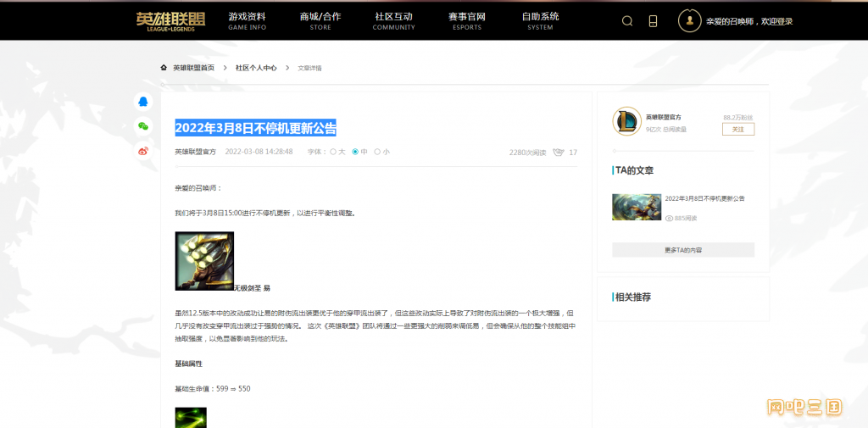This screenshot has width=868, height=428.
Task: Share article via WeChat icon
Action: [x=143, y=126]
